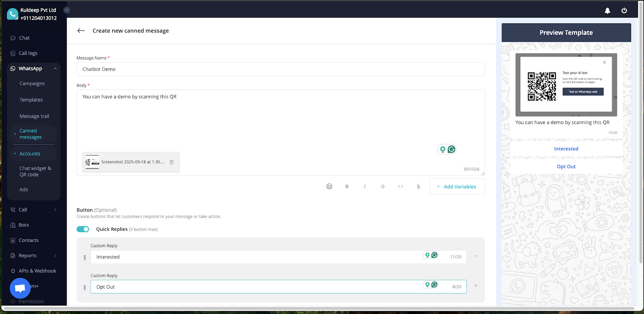Click the Interested preview button
Viewport: 644px width, 314px height.
point(566,149)
